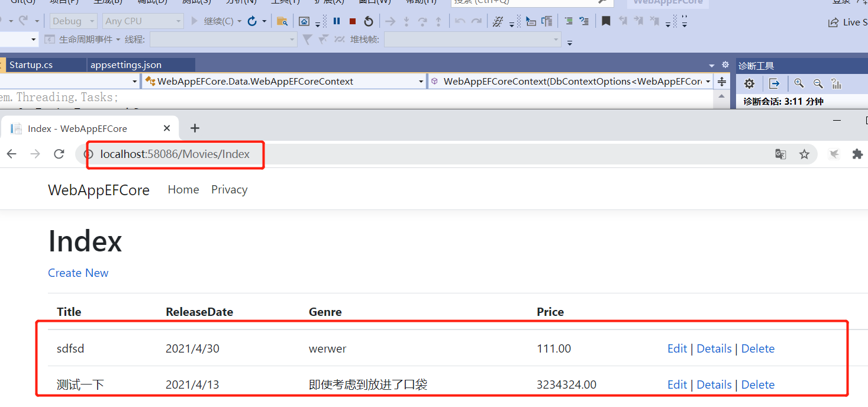Viewport: 868px width, 407px height.
Task: Open the Privacy nav link
Action: click(229, 190)
